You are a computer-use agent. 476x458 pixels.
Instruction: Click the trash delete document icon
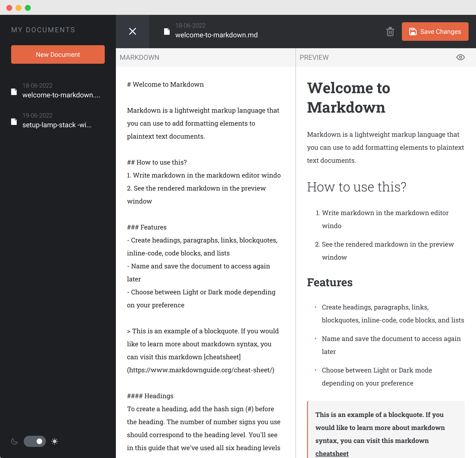click(x=390, y=32)
